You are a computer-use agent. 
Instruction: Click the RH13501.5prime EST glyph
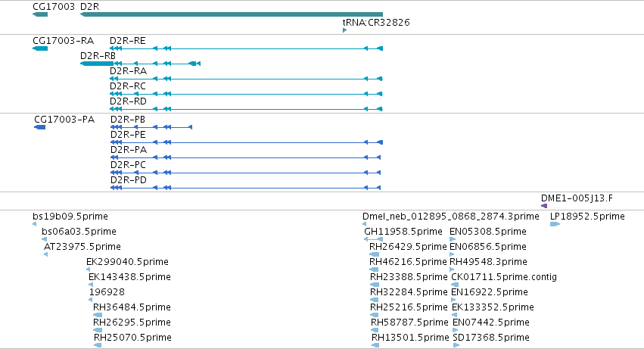point(375,345)
